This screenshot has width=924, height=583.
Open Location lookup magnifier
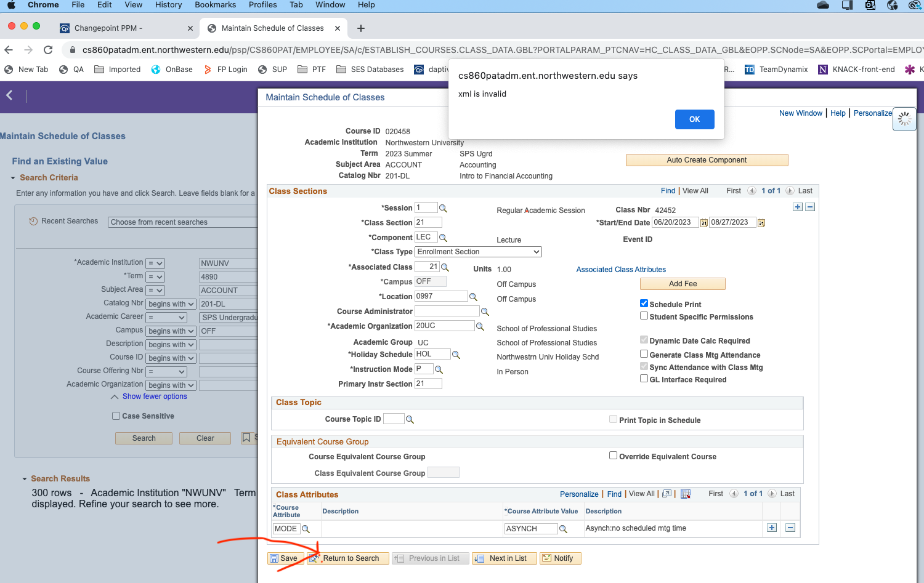tap(473, 297)
